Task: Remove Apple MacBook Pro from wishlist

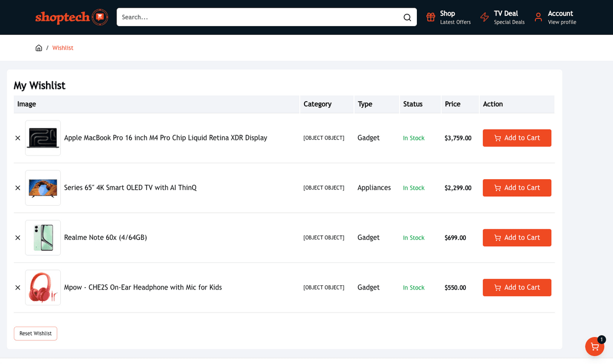Action: [18, 138]
